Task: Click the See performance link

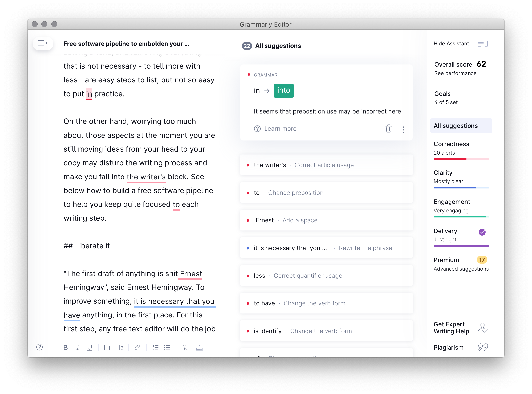Action: (455, 73)
